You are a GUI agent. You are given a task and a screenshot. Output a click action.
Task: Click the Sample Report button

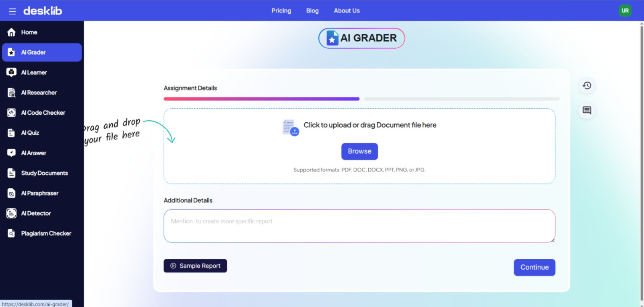[195, 266]
